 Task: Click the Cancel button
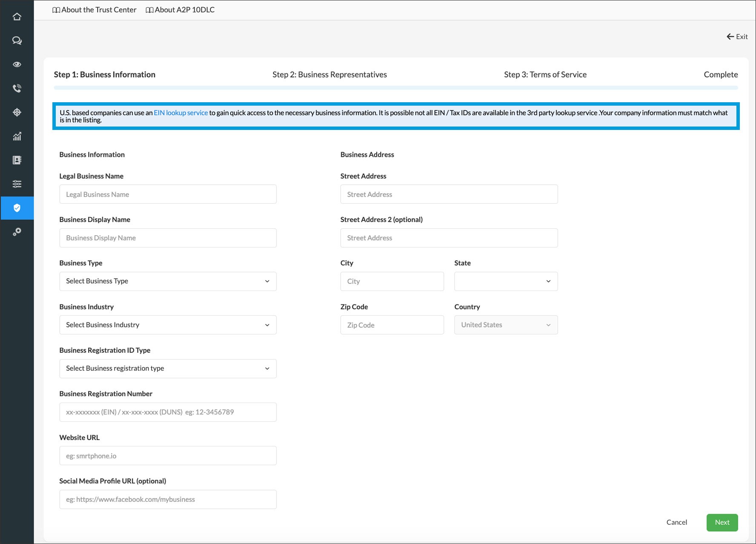coord(676,522)
